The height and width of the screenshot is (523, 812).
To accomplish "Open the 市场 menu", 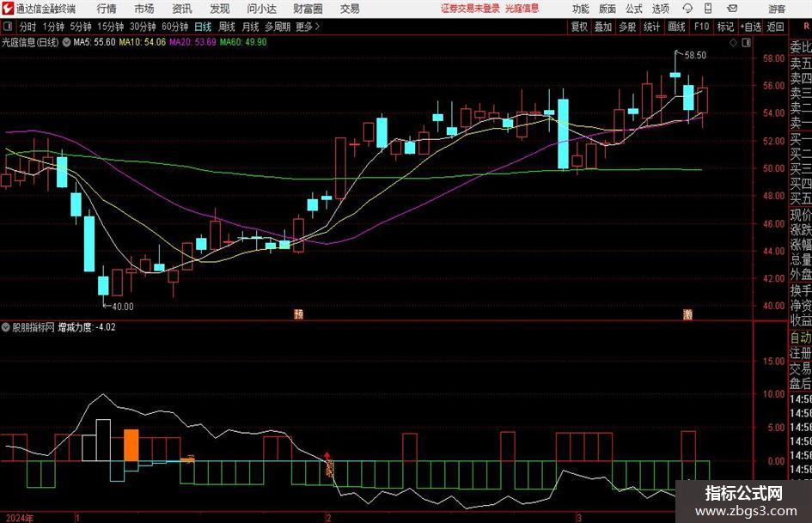I will click(144, 9).
